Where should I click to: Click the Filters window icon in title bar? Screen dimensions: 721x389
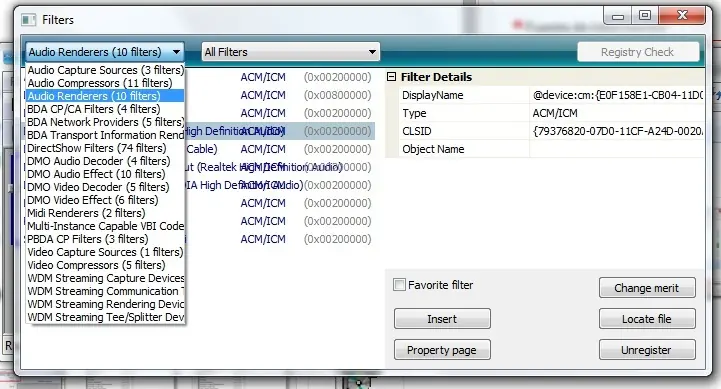coord(29,20)
